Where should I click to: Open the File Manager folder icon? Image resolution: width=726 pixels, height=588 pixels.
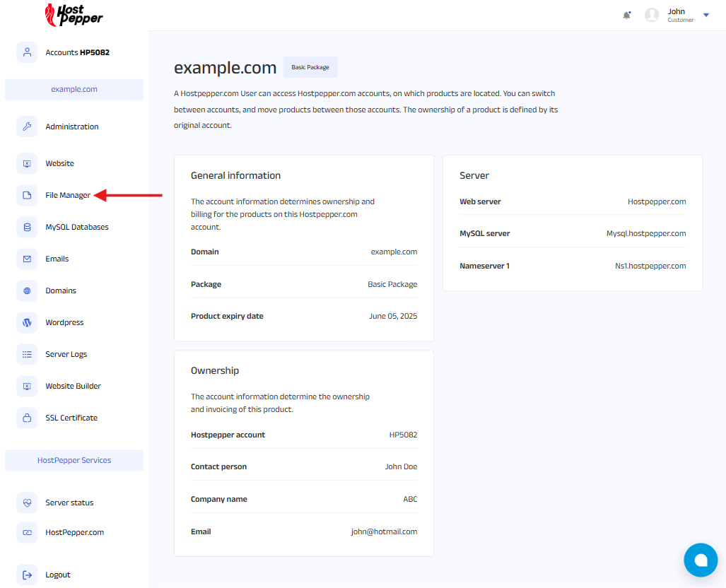[x=27, y=195]
